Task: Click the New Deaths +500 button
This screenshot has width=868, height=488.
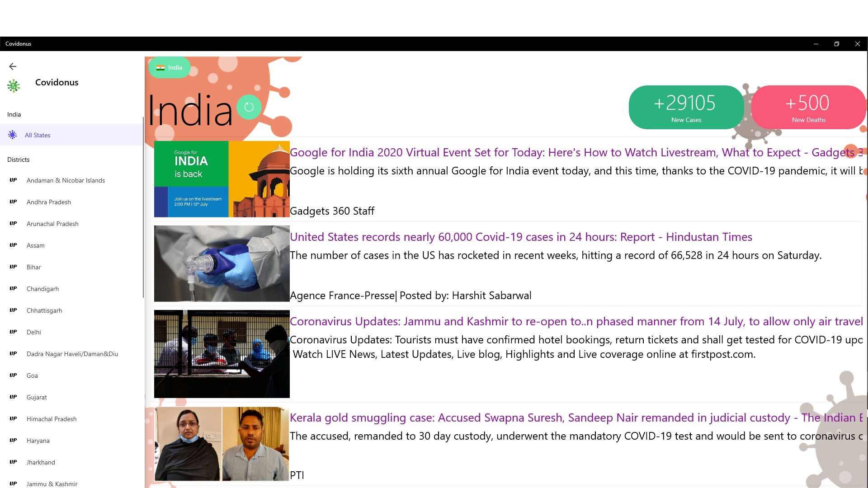Action: [x=808, y=107]
